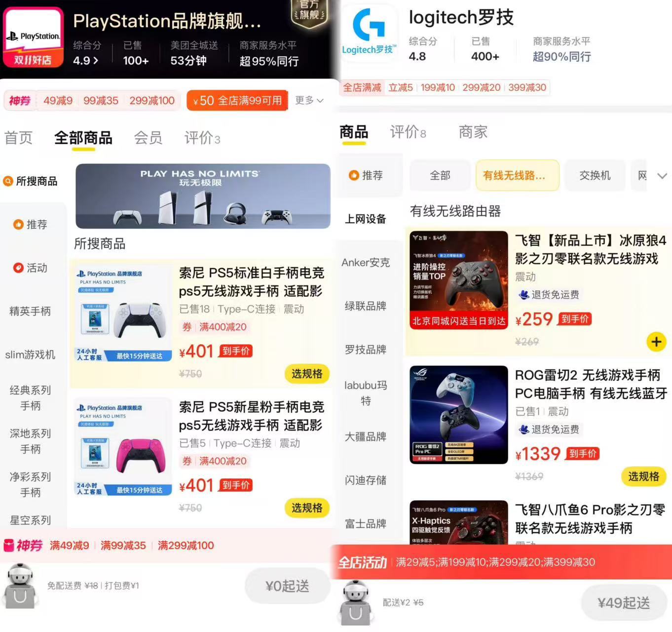Screen dimensions: 672x632
Task: Select the 交换机 category chip
Action: click(x=595, y=175)
